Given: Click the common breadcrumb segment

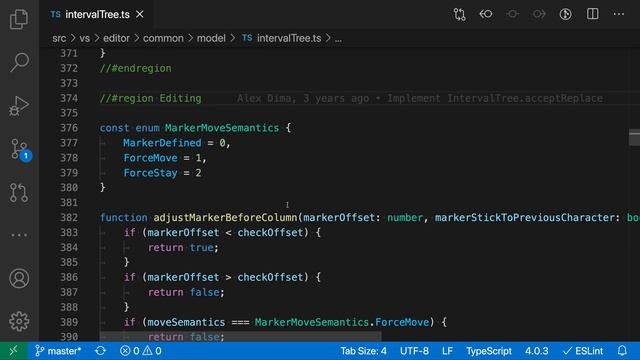Looking at the screenshot, I should pos(163,38).
